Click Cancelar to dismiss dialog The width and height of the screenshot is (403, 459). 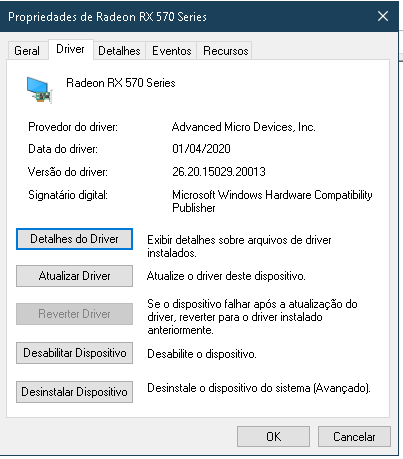point(354,437)
